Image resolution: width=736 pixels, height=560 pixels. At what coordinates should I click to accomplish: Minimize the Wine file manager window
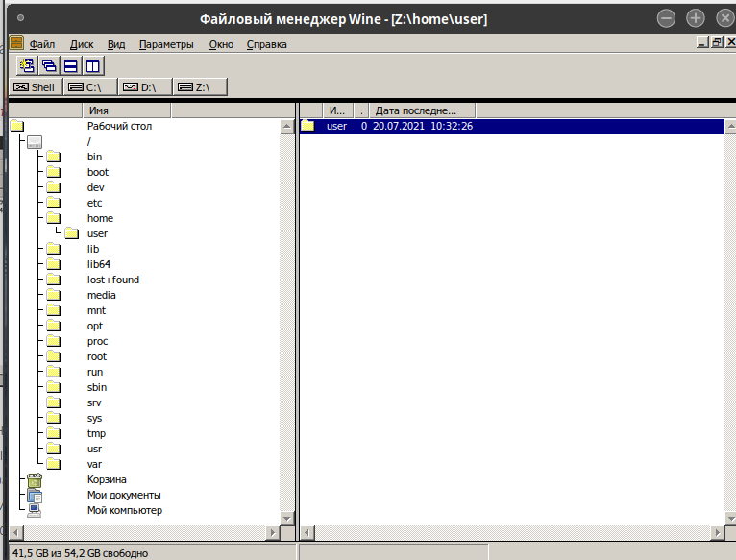[x=666, y=18]
